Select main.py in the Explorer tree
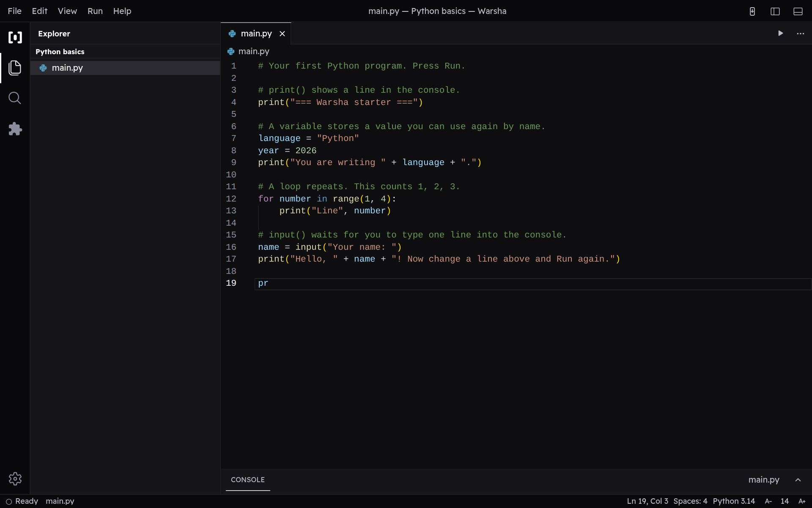Viewport: 812px width, 508px height. [125, 68]
